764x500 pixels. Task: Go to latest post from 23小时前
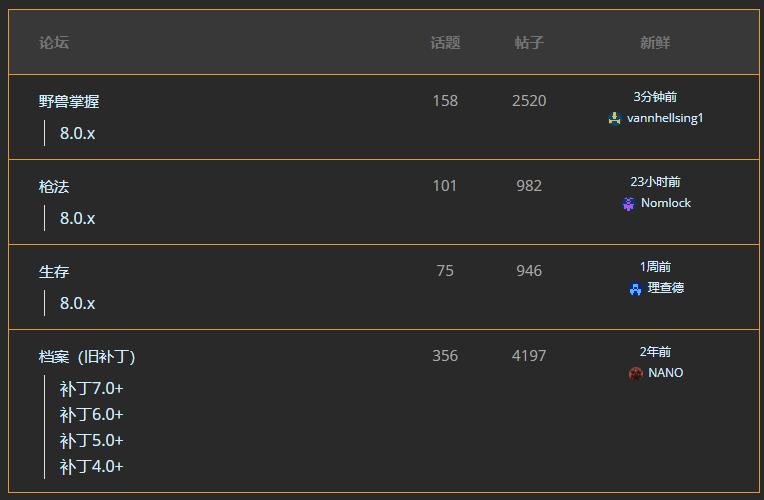click(x=655, y=182)
